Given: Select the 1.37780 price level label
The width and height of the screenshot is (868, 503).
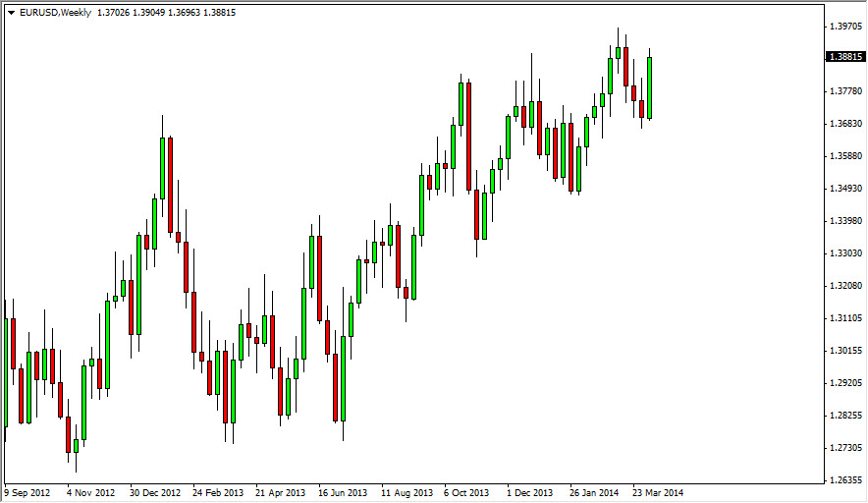Looking at the screenshot, I should click(x=844, y=91).
